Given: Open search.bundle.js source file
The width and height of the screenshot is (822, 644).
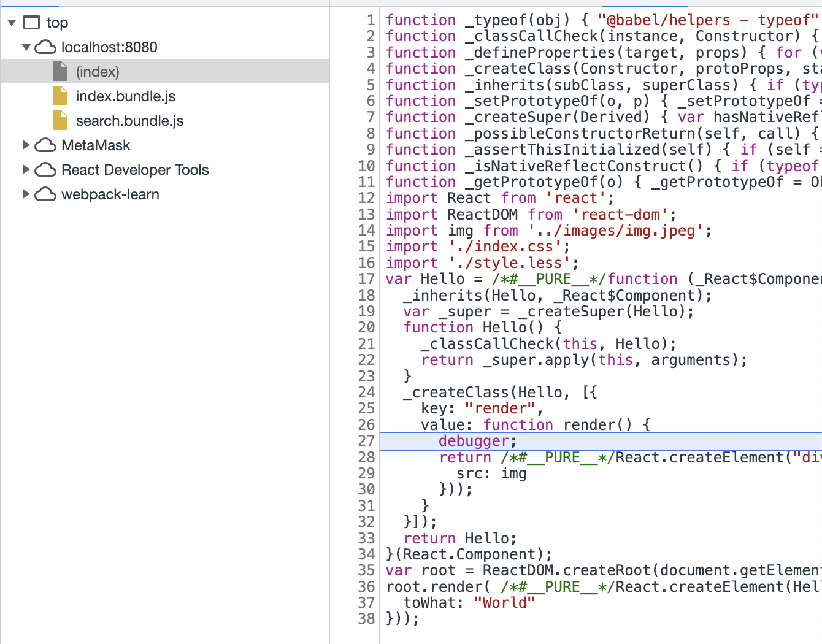Looking at the screenshot, I should (x=130, y=121).
